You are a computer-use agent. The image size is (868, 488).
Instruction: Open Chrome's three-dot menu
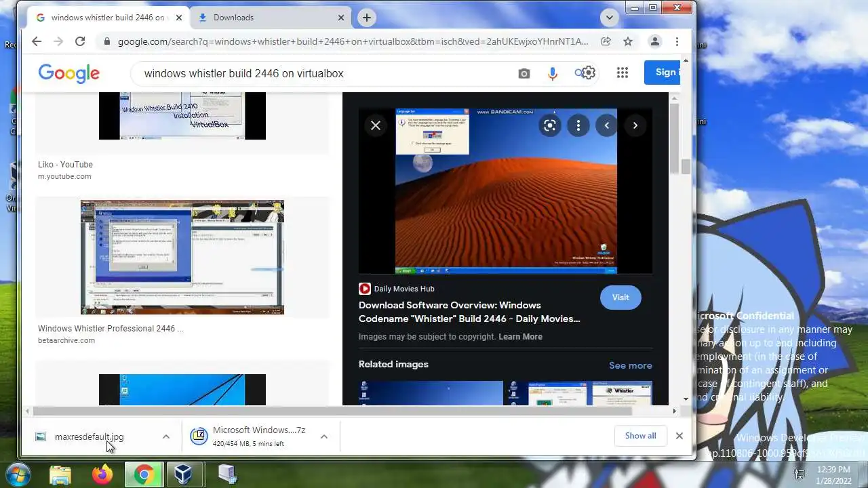point(677,41)
